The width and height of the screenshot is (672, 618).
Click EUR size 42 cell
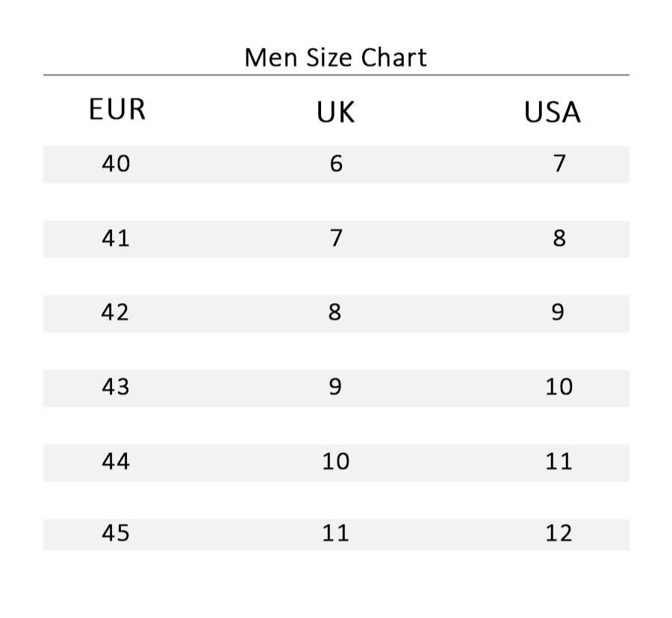pos(115,312)
